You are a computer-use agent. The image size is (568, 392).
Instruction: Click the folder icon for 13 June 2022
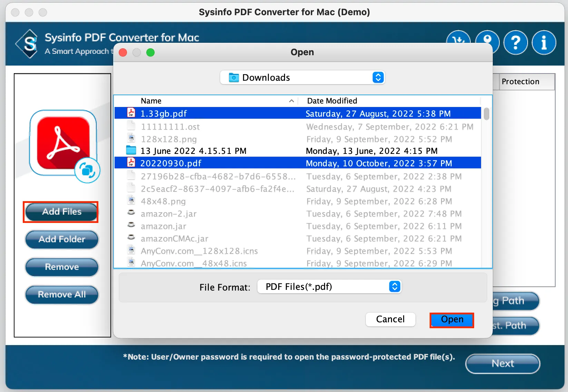[x=131, y=150]
